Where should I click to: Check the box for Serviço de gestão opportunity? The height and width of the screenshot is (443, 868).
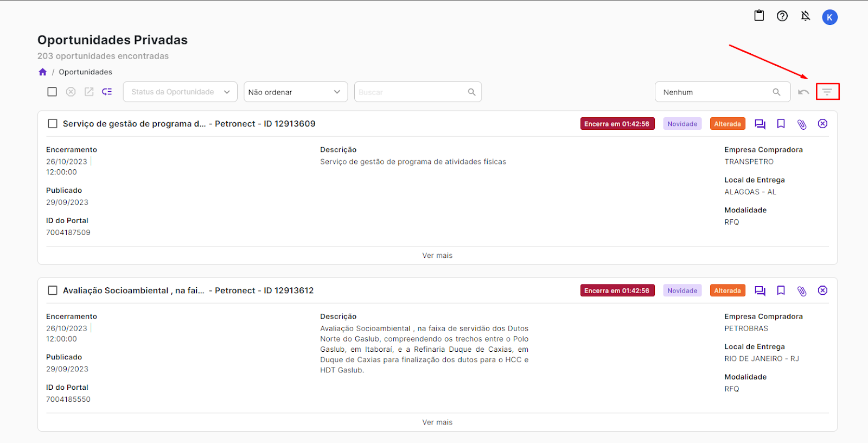pyautogui.click(x=53, y=124)
